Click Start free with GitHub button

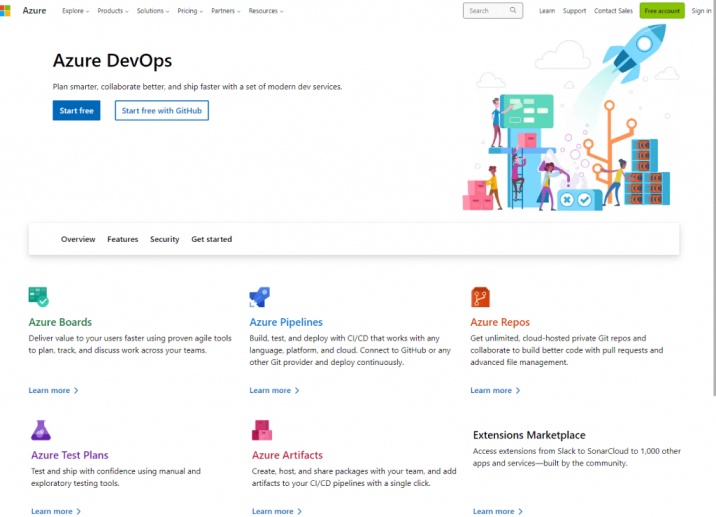tap(162, 110)
